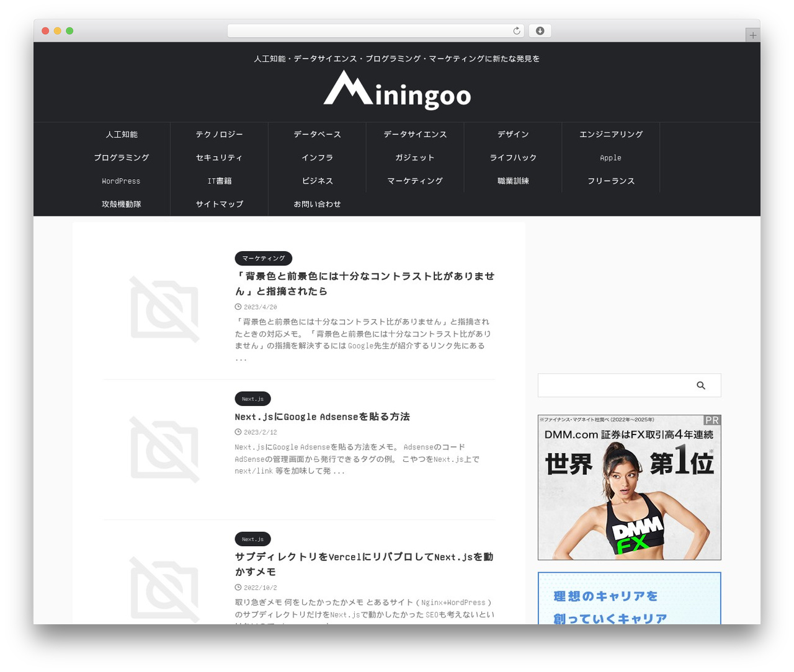Open データサイエンス category
794x672 pixels.
click(415, 135)
